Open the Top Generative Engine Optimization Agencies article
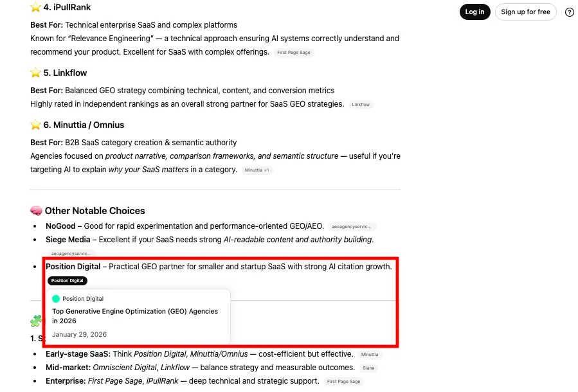 pyautogui.click(x=135, y=316)
